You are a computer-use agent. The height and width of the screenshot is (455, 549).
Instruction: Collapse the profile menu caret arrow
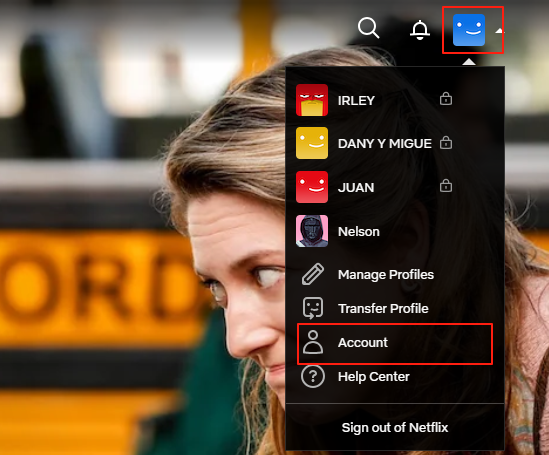point(499,31)
